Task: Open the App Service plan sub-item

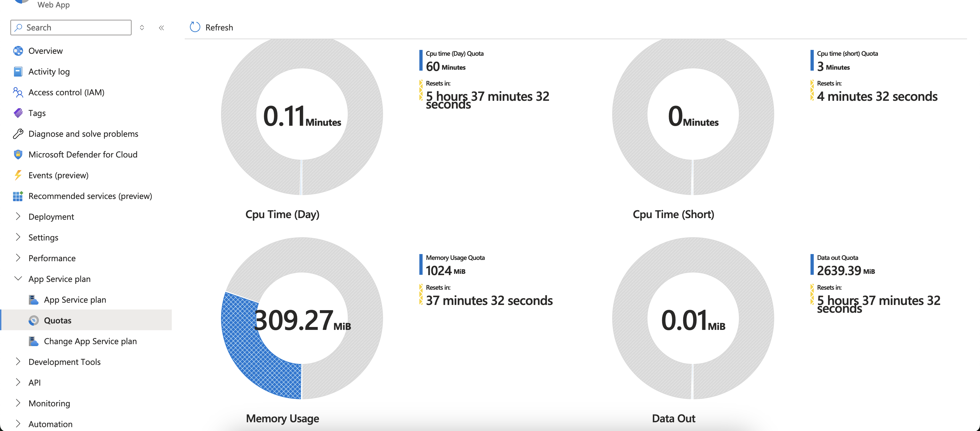Action: pyautogui.click(x=75, y=299)
